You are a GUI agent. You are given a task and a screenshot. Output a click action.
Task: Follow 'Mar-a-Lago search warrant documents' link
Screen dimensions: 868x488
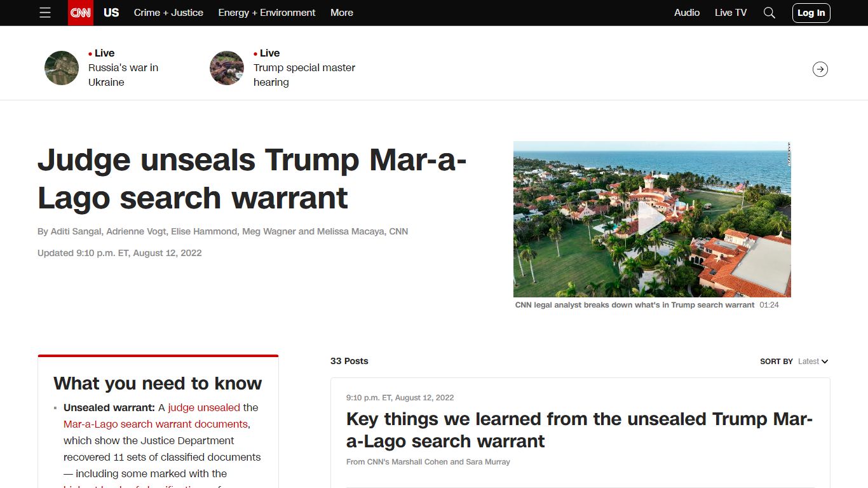156,424
